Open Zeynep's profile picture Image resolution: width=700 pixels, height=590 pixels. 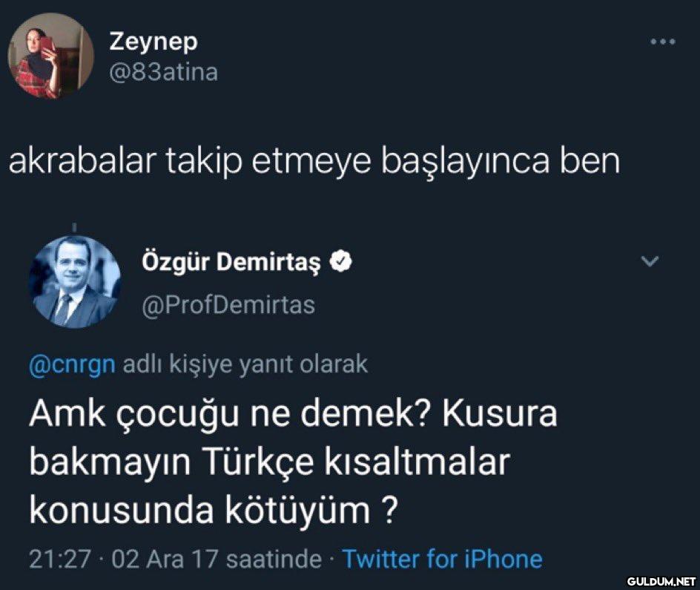click(x=50, y=56)
